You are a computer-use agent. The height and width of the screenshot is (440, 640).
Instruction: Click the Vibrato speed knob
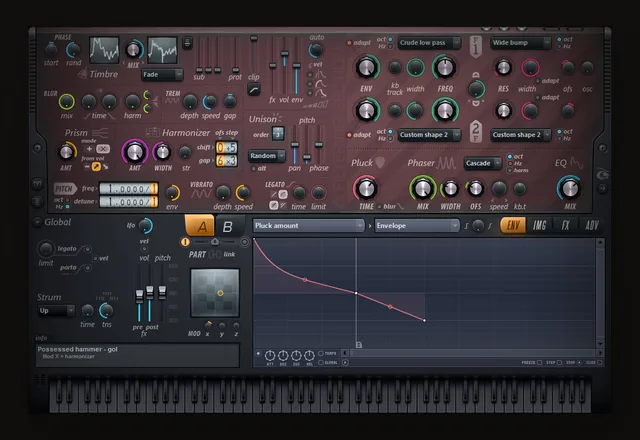click(x=243, y=192)
